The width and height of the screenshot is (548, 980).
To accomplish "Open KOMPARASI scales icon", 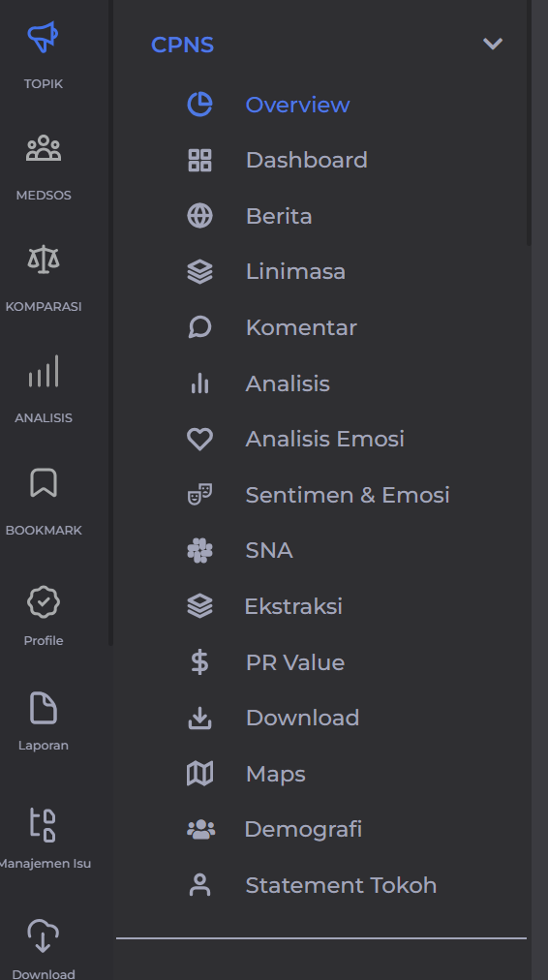I will [44, 260].
